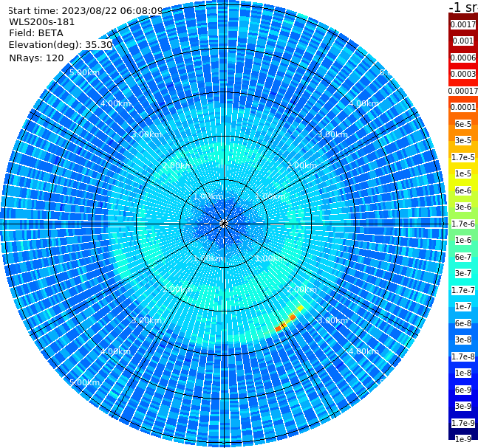
Task: Click the 1e-9 colorbar bottom label
Action: click(x=462, y=439)
